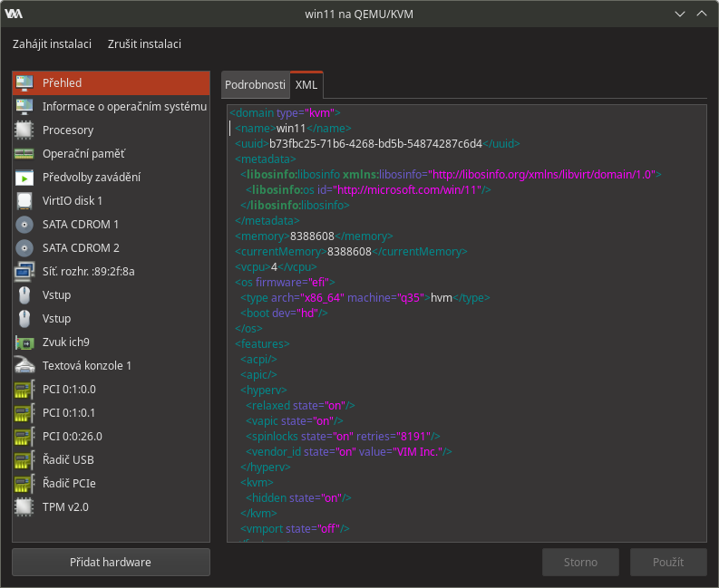This screenshot has width=719, height=588.
Task: Click the opening <features> tag
Action: point(262,343)
